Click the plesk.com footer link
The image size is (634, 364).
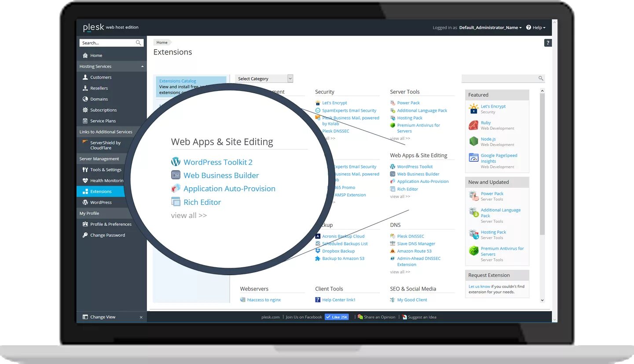pyautogui.click(x=271, y=317)
